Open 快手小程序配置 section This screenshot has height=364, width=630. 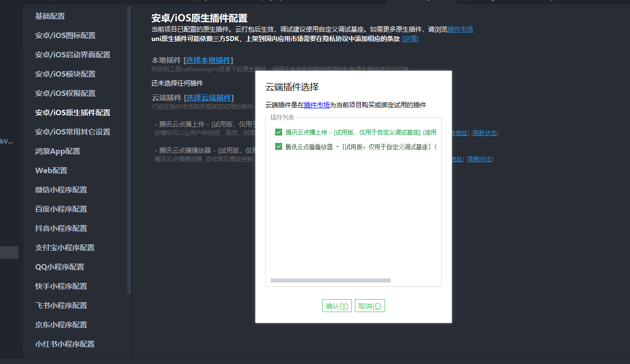pos(61,286)
